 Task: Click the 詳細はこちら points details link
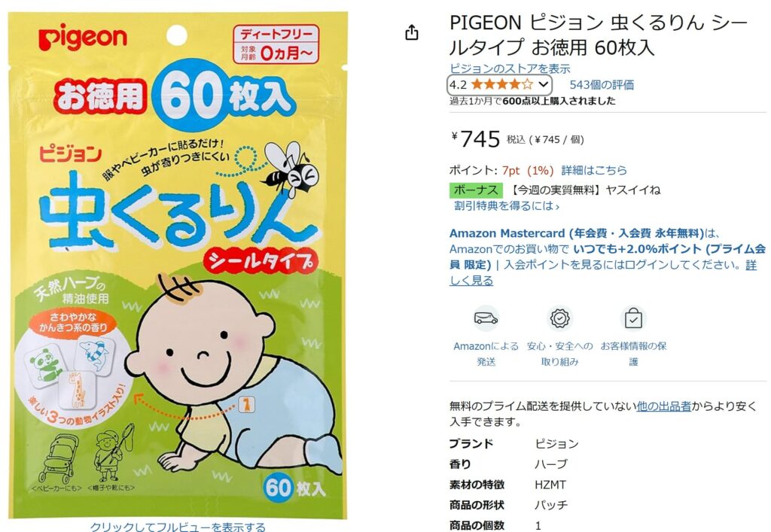(594, 171)
